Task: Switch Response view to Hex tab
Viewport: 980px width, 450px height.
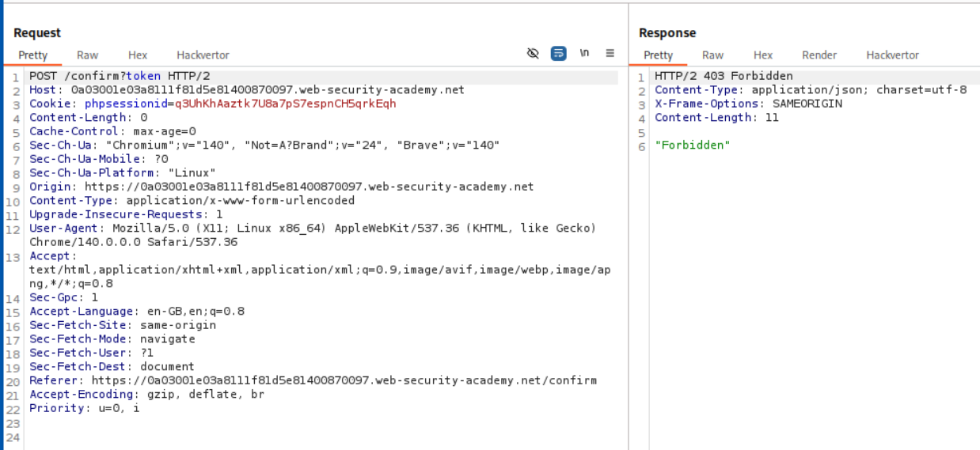Action: click(x=763, y=55)
